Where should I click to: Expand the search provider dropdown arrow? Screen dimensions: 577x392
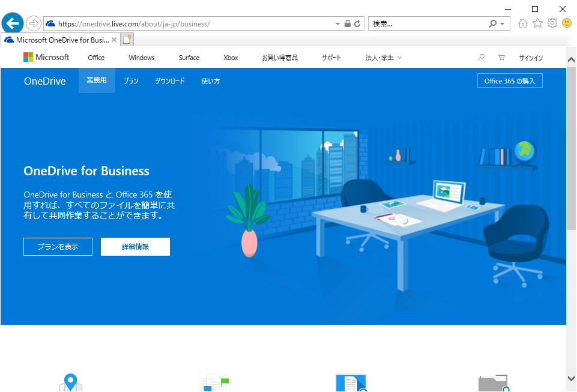tap(503, 23)
